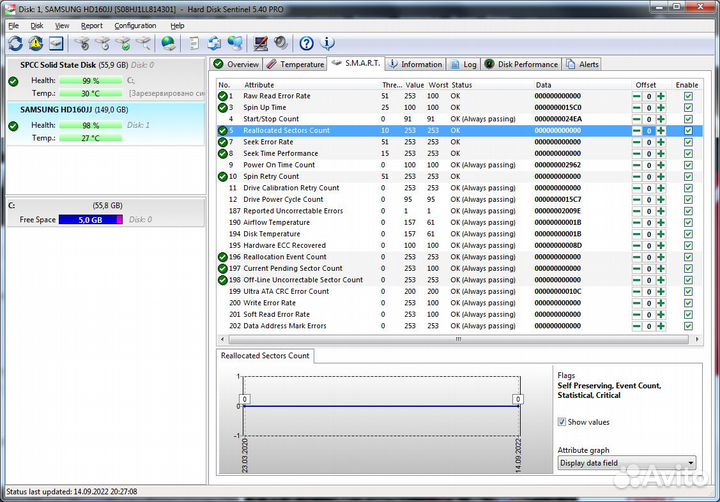720x502 pixels.
Task: Toggle Enable checkbox for Start/Stop Count
Action: coord(688,119)
